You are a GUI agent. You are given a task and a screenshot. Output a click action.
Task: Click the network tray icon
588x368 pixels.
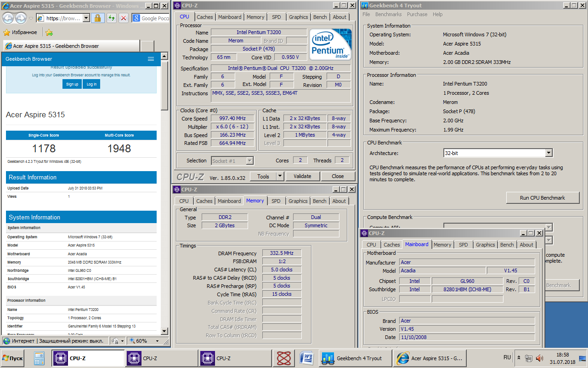tap(529, 358)
